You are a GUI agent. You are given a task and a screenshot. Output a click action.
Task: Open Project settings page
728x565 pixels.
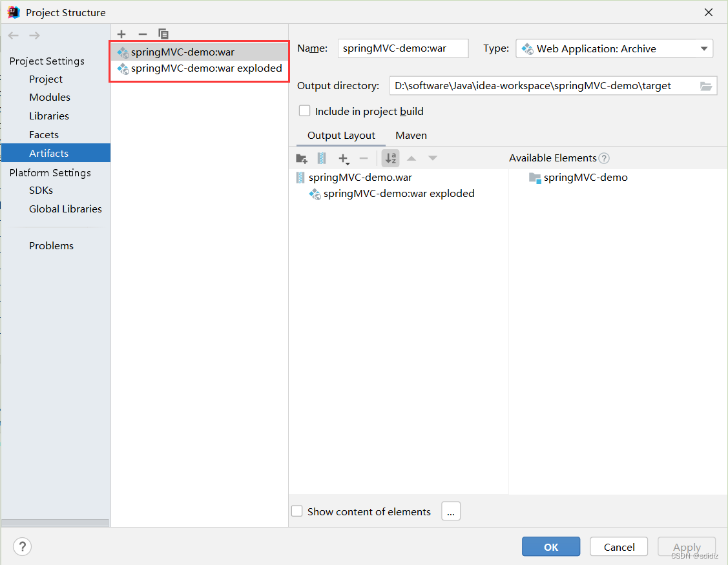[x=45, y=79]
